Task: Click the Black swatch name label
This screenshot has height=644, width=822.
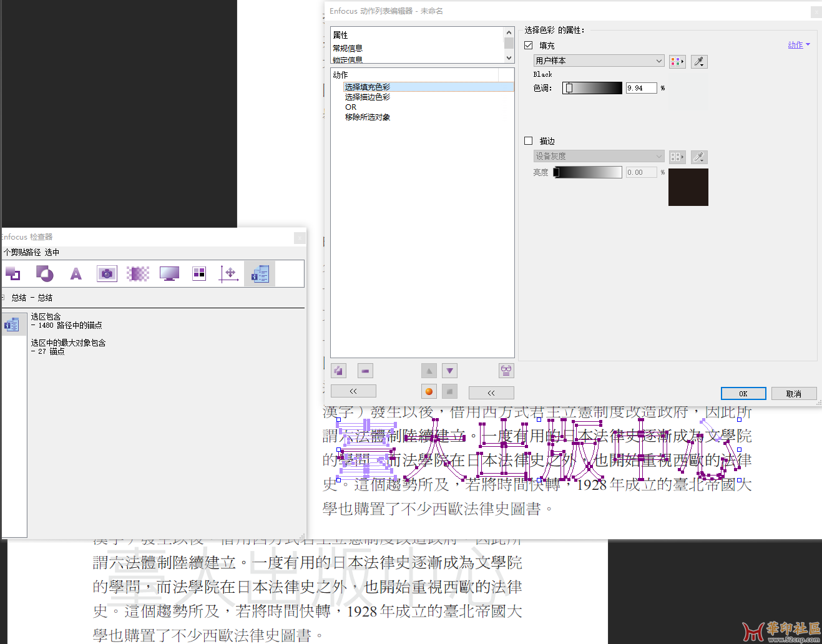Action: [x=542, y=74]
